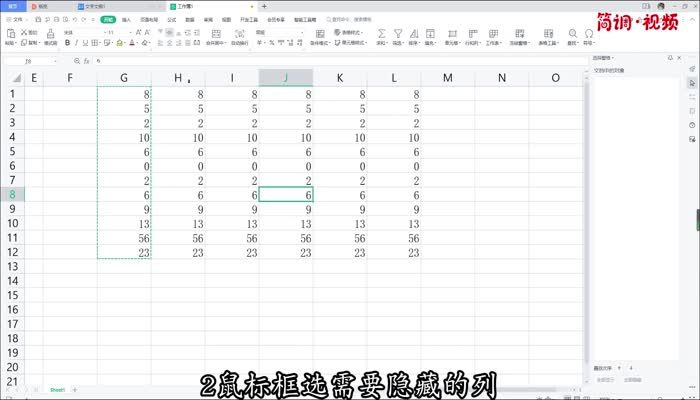Expand the font name combo box
This screenshot has width=700, height=400.
(x=98, y=32)
